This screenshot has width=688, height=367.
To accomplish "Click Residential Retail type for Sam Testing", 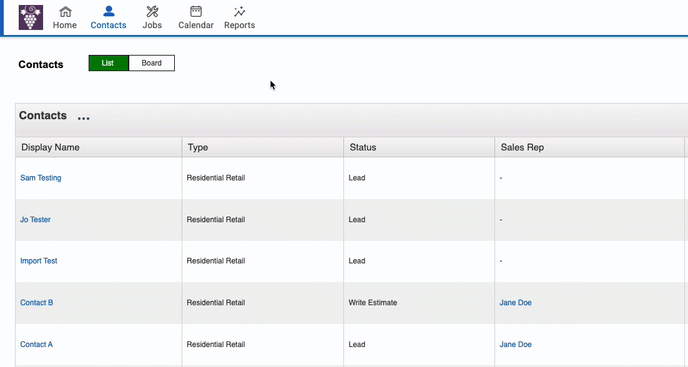I will click(216, 178).
